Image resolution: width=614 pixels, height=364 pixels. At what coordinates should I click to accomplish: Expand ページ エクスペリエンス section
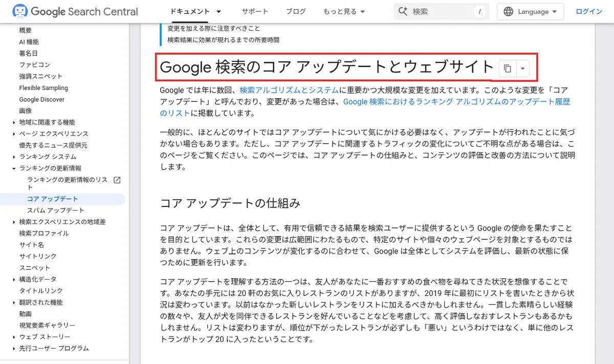13,134
